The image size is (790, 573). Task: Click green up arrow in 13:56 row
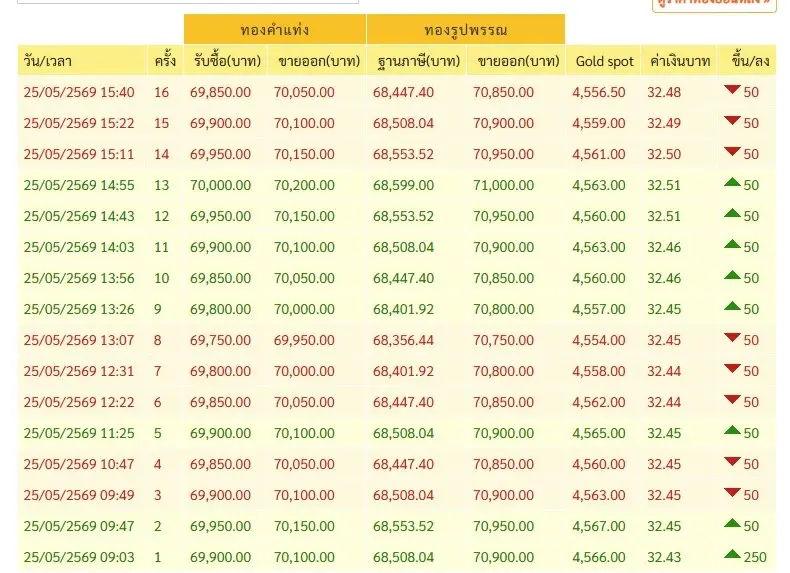732,276
